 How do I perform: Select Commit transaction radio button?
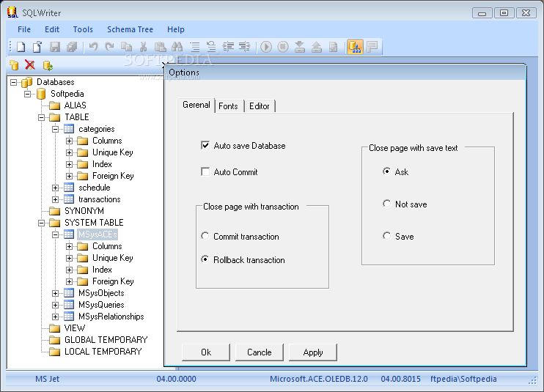[x=205, y=236]
